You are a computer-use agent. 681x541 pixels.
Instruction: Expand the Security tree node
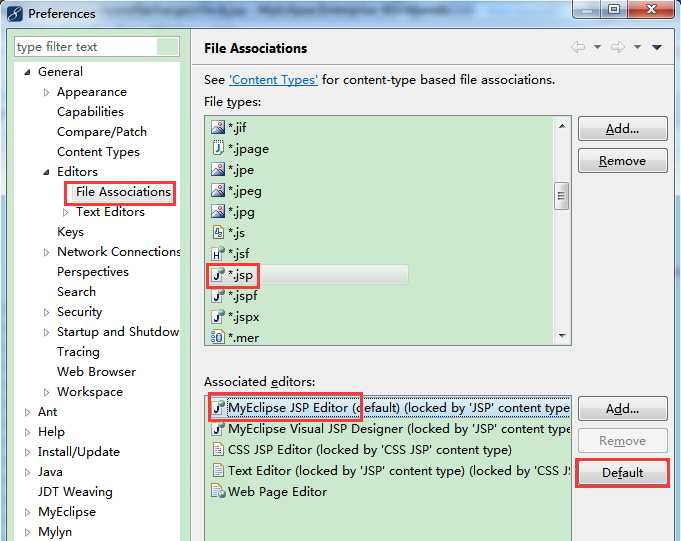click(46, 312)
